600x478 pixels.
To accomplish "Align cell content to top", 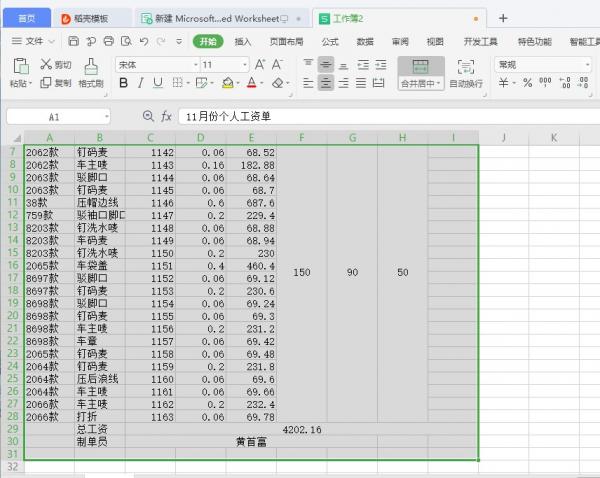I will pyautogui.click(x=308, y=64).
